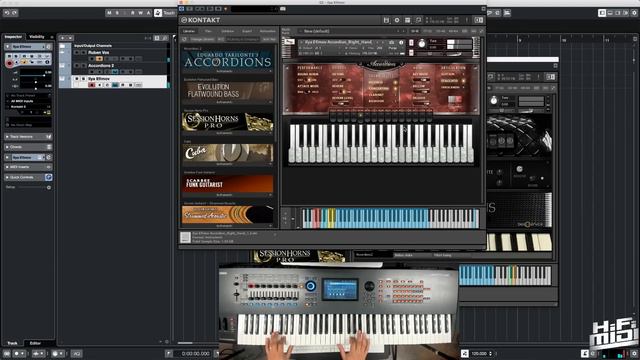640x360 pixels.
Task: Click the AQ button in bottom toolbar
Action: (x=77, y=353)
